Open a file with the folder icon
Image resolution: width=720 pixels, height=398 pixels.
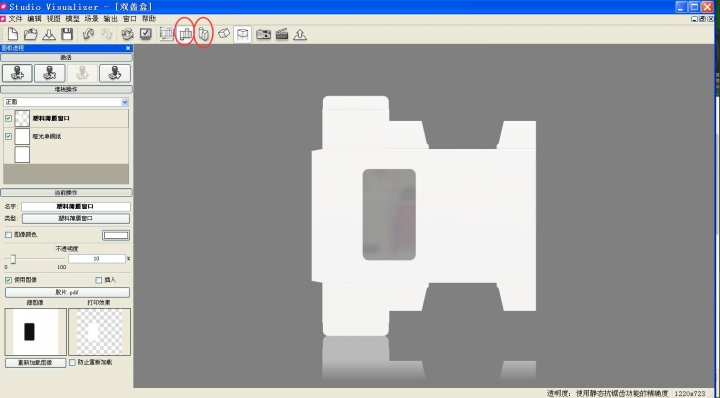coord(30,34)
